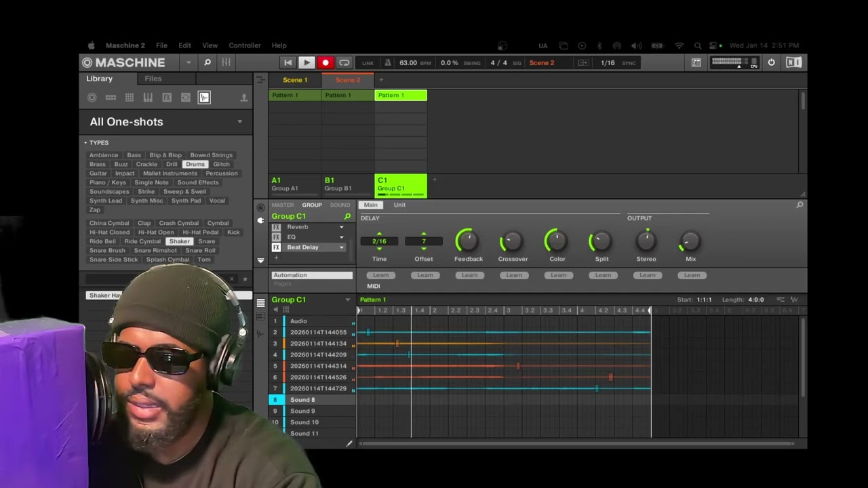Click the Learn button under Feedback
The width and height of the screenshot is (868, 488).
tap(469, 275)
